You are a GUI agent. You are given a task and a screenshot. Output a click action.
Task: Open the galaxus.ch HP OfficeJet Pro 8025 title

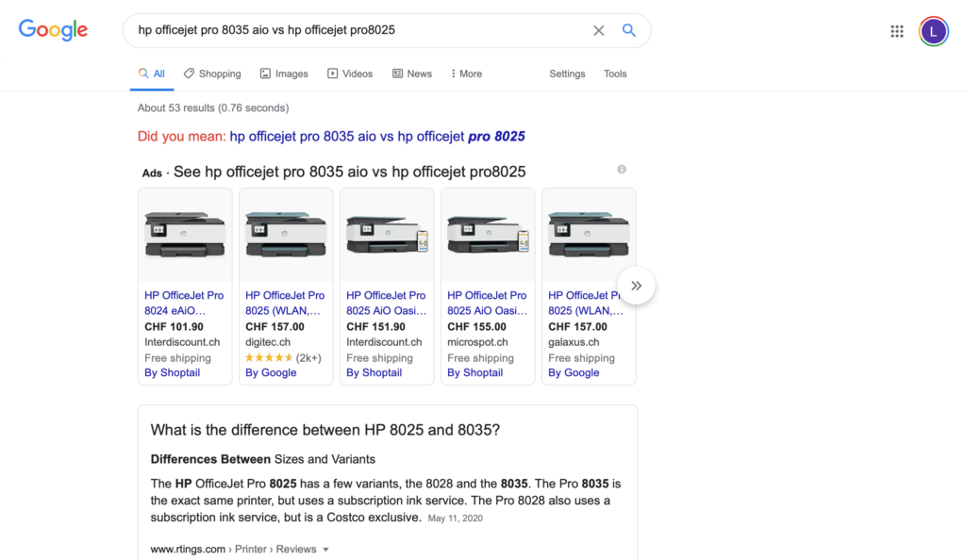585,303
